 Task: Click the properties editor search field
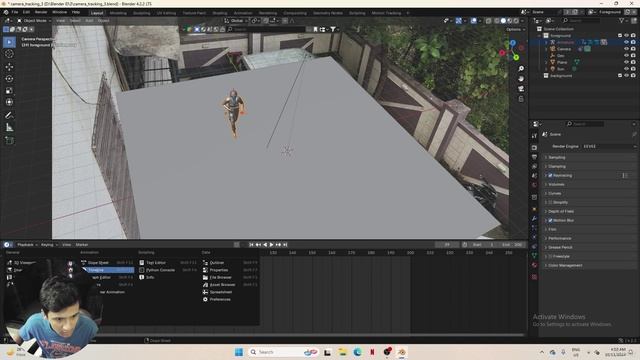tap(584, 124)
